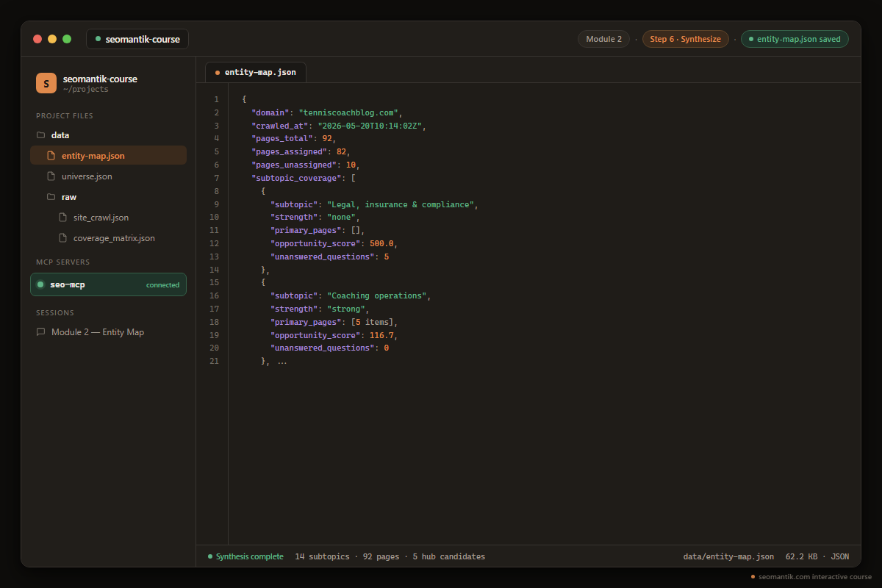Screen dimensions: 882x588
Task: Click the Module 2 pill
Action: point(603,39)
